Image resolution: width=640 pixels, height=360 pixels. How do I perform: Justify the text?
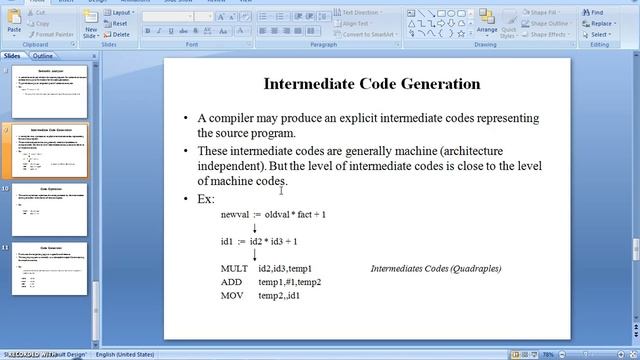click(298, 31)
